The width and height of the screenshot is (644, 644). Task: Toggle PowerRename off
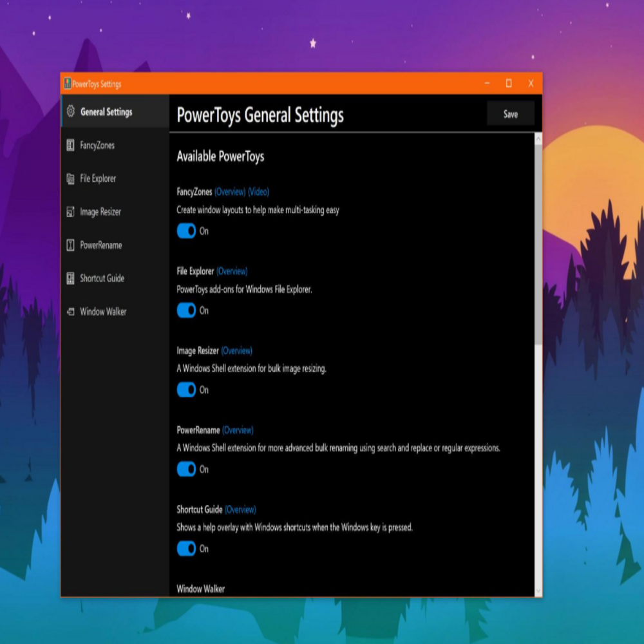187,469
